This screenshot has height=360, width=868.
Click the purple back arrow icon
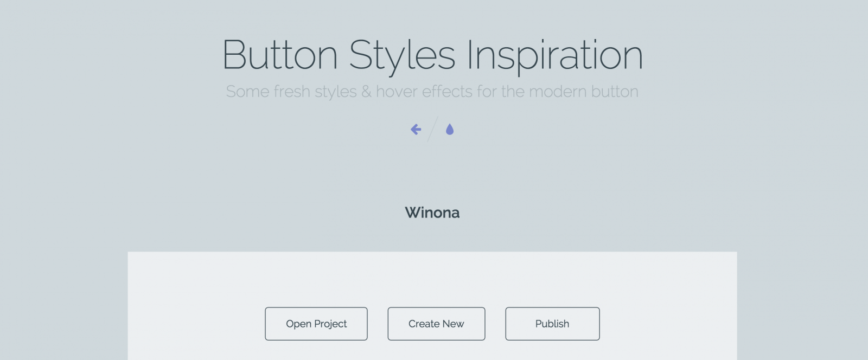pyautogui.click(x=416, y=130)
